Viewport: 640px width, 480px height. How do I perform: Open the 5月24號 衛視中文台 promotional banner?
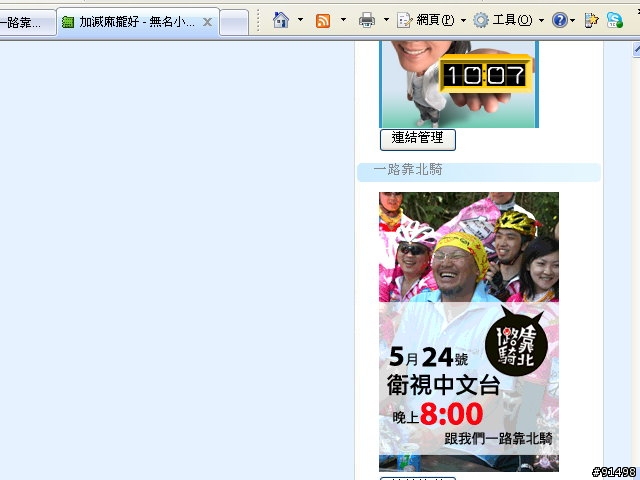tap(469, 331)
